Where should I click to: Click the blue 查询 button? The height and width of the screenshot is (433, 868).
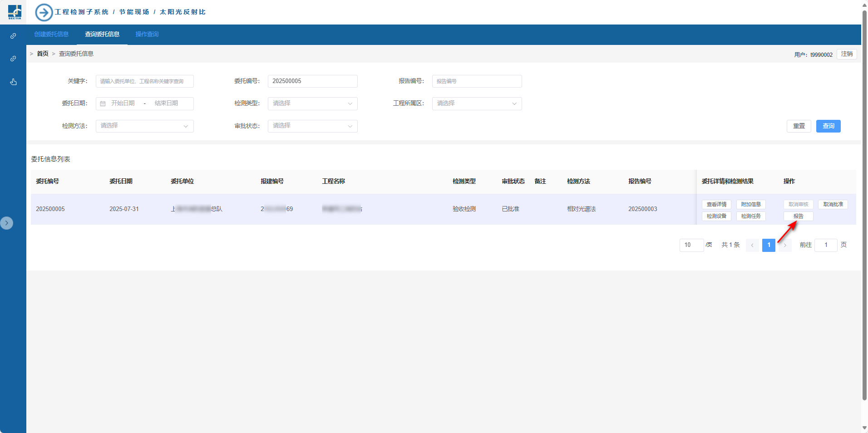coord(828,126)
